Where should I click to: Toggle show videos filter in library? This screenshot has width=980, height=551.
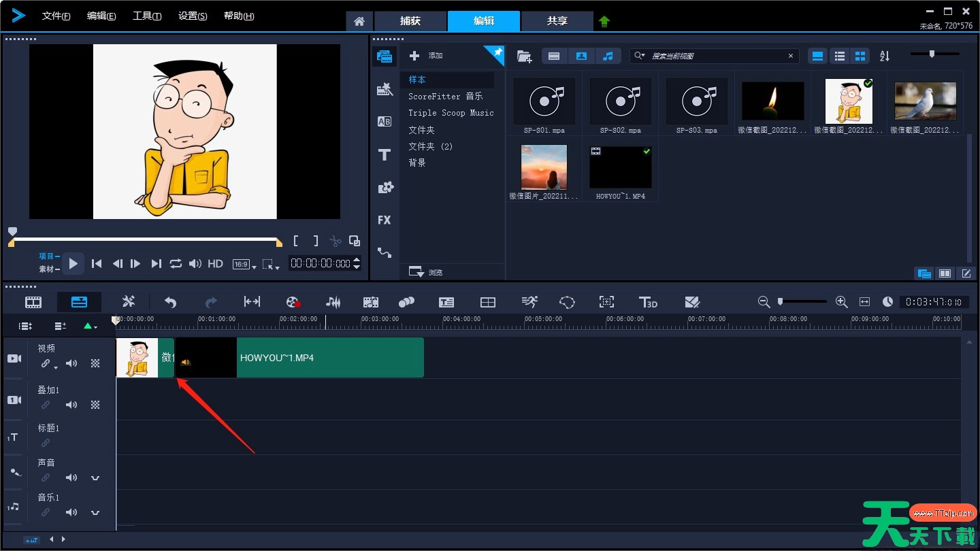[554, 56]
